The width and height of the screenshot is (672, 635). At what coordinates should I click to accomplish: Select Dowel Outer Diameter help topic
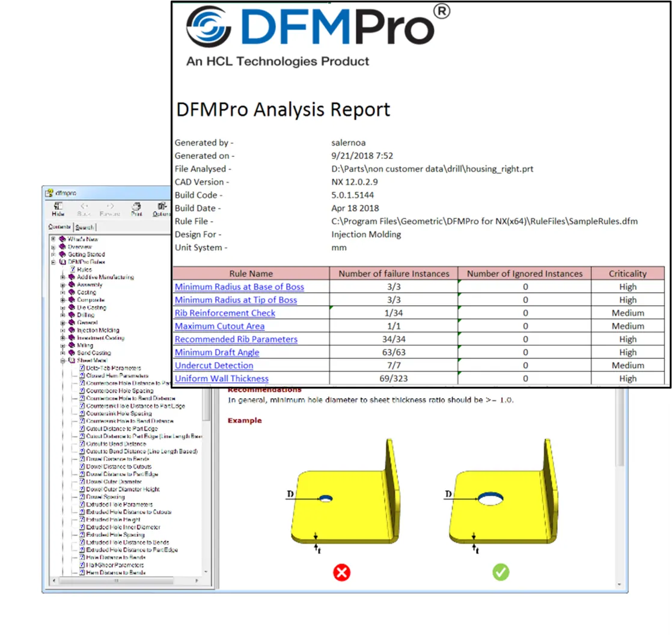(x=114, y=482)
